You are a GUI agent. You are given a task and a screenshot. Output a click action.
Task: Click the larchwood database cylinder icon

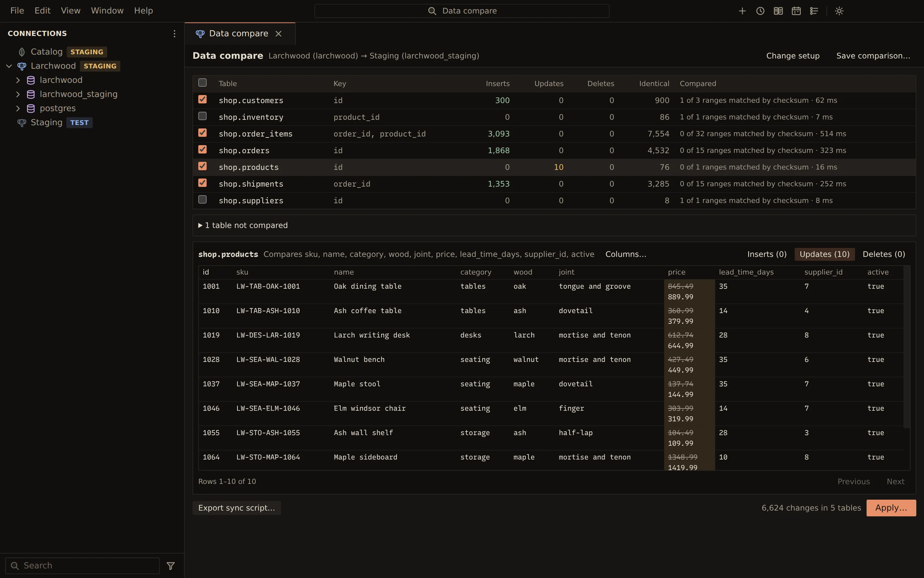(31, 80)
